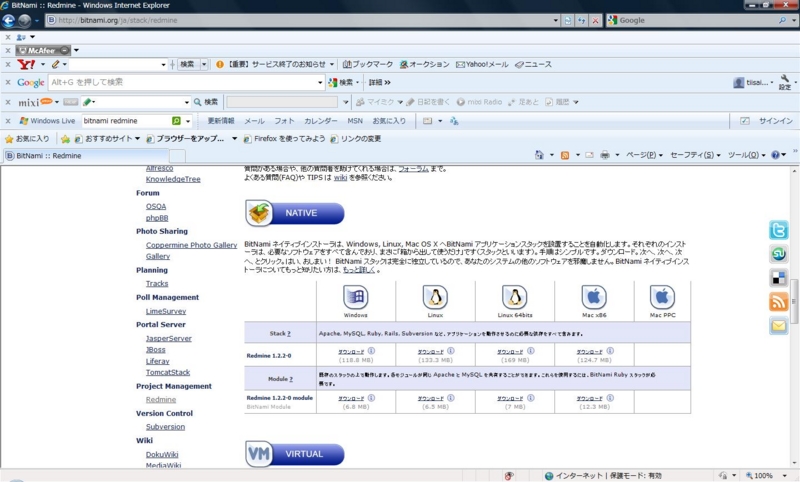Click the NATIVE blue button
Screen dimensions: 800x482
coord(294,213)
